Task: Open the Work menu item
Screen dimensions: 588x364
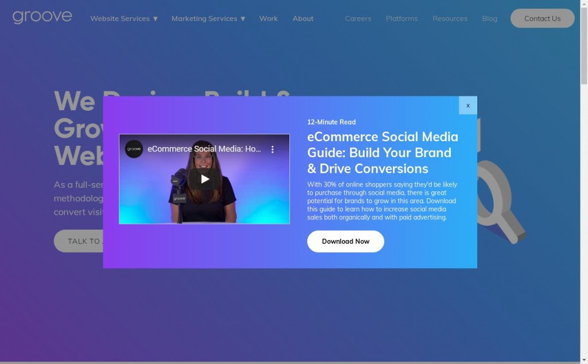Action: click(x=269, y=18)
